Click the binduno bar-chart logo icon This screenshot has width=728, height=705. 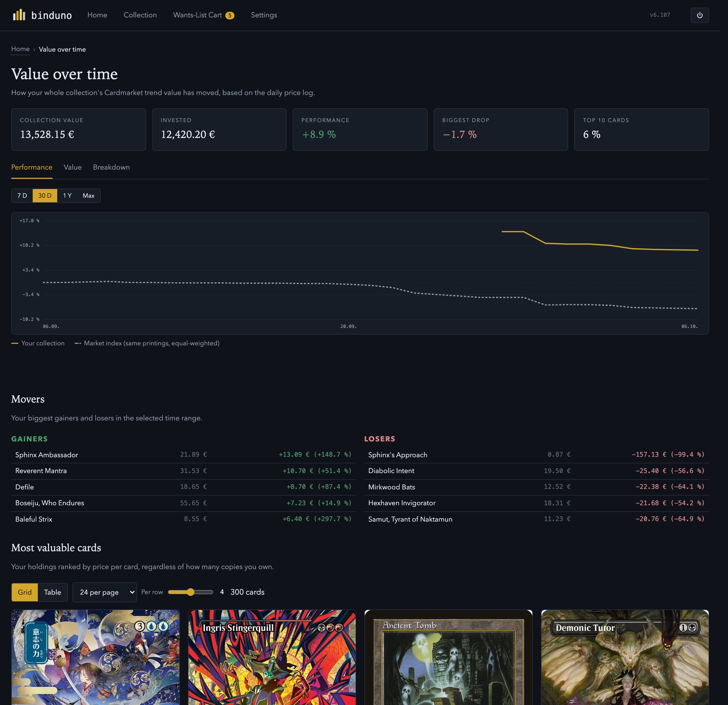[19, 15]
